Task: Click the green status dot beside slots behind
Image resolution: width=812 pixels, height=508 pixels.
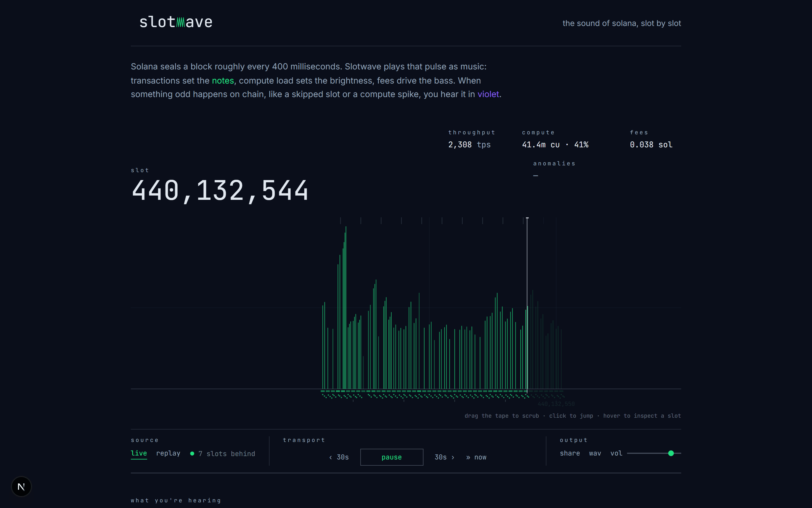Action: click(x=192, y=454)
